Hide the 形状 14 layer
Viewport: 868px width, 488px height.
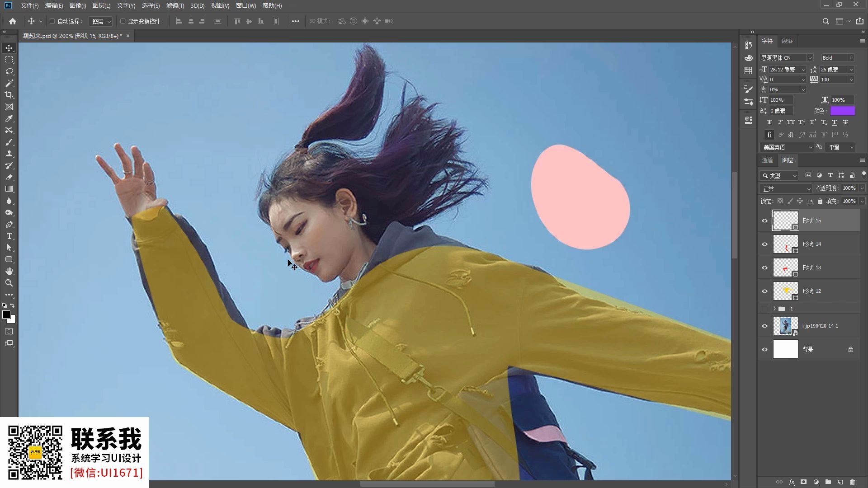764,244
